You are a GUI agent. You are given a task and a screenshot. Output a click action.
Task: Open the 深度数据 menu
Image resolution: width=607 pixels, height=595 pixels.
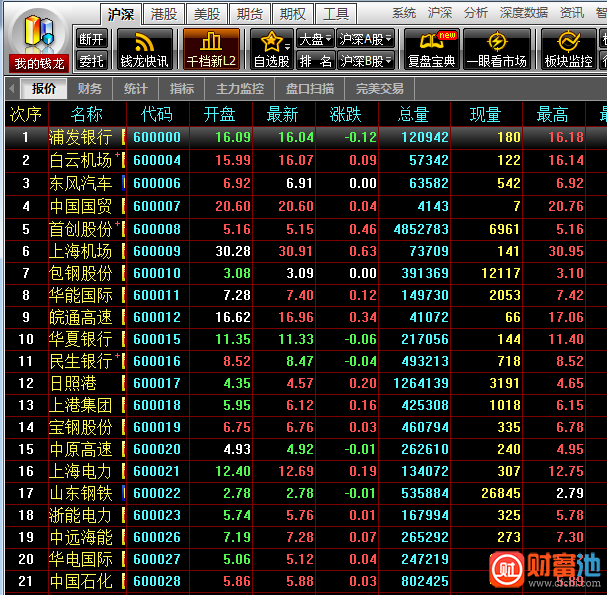click(523, 13)
